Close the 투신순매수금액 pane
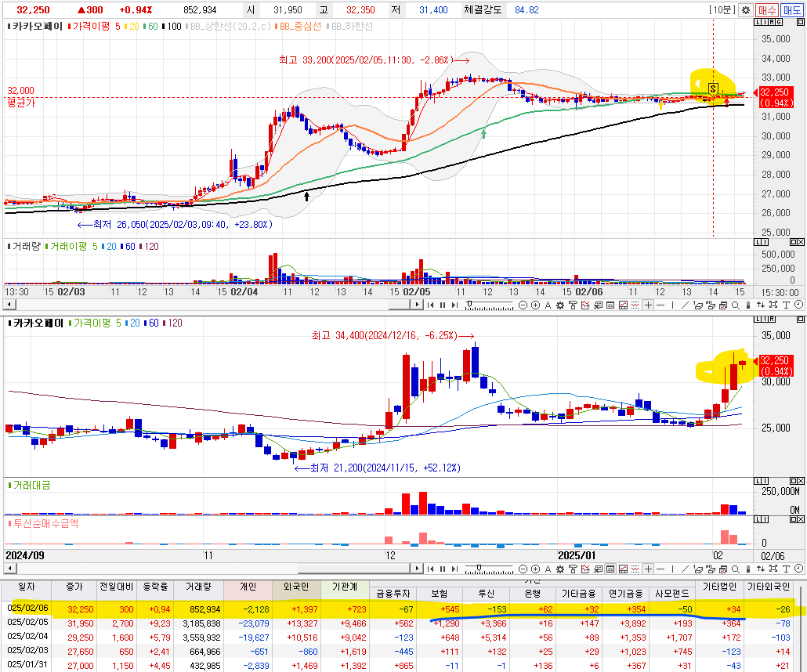This screenshot has width=807, height=672. point(800,519)
